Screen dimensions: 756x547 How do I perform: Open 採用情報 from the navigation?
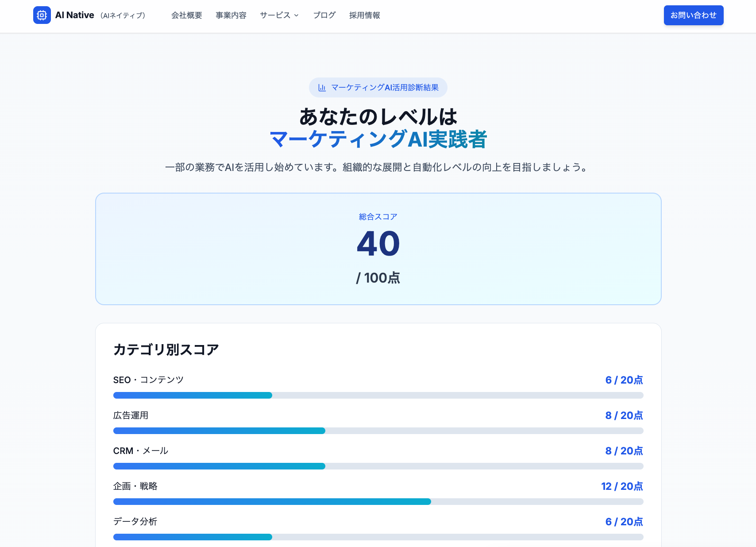pos(364,15)
